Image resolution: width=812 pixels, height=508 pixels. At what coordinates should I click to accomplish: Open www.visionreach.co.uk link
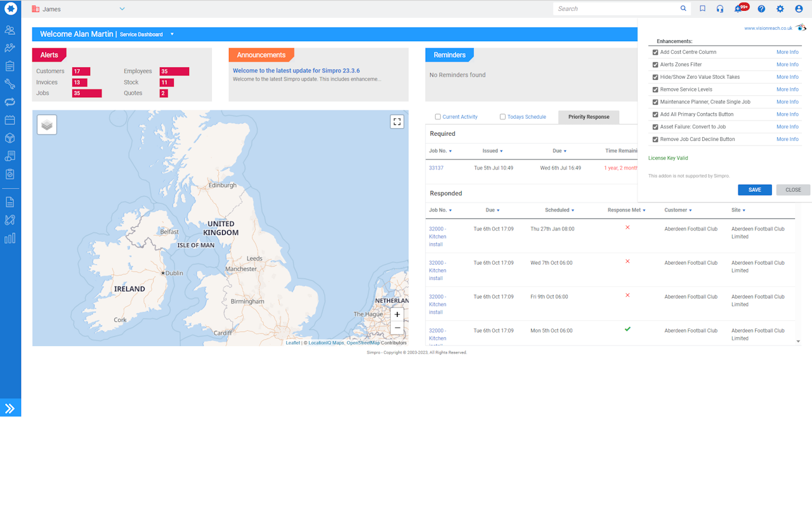click(768, 29)
